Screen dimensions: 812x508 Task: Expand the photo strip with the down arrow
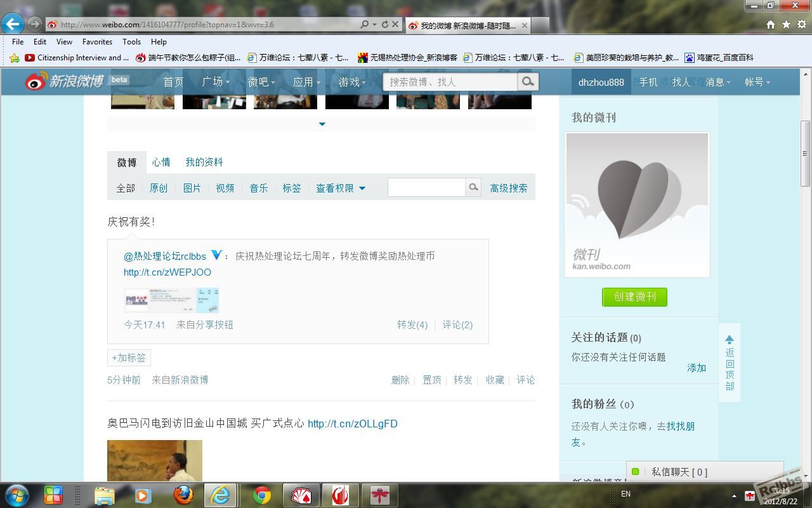[x=322, y=124]
